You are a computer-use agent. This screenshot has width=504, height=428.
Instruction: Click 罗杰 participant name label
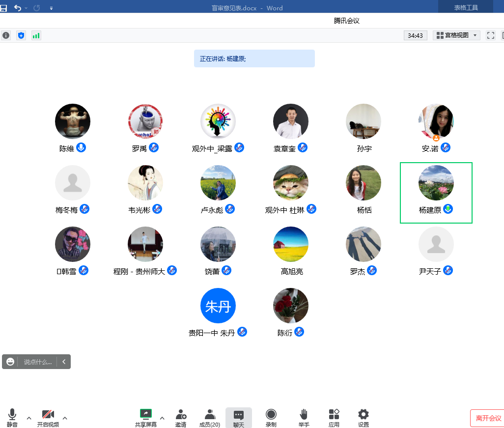[x=358, y=272]
